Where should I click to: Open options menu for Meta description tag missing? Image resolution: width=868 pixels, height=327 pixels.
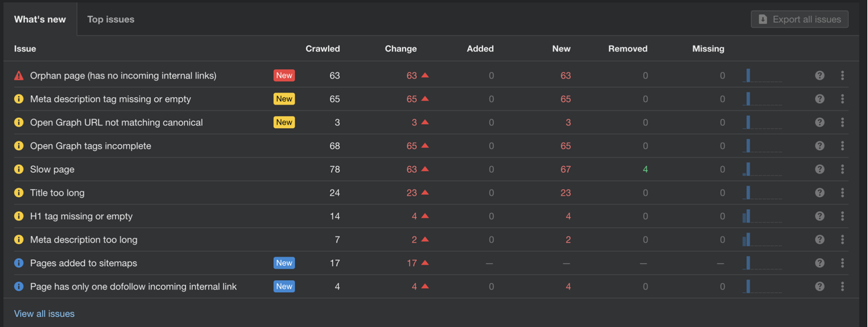843,99
